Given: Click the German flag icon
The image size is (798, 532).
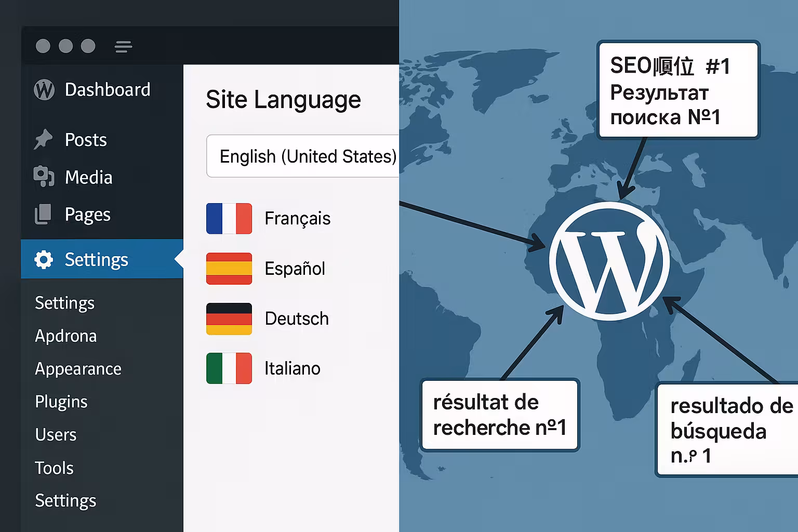Looking at the screenshot, I should click(x=229, y=318).
